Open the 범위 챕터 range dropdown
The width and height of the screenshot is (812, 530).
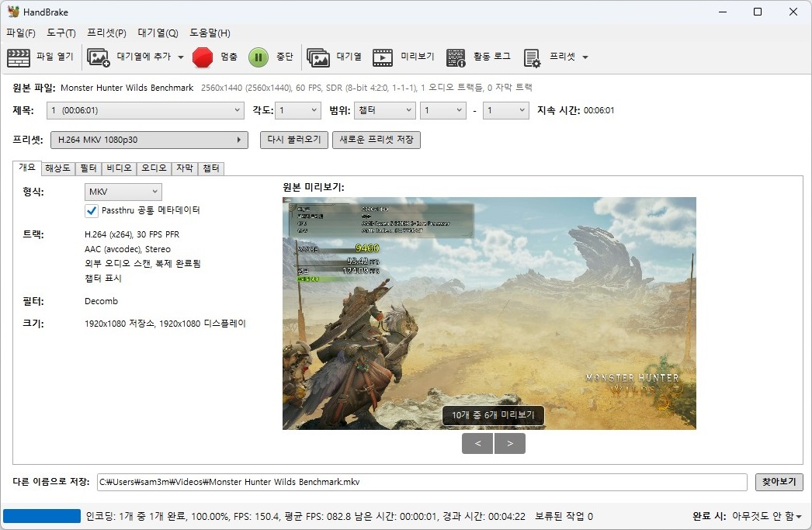(385, 110)
